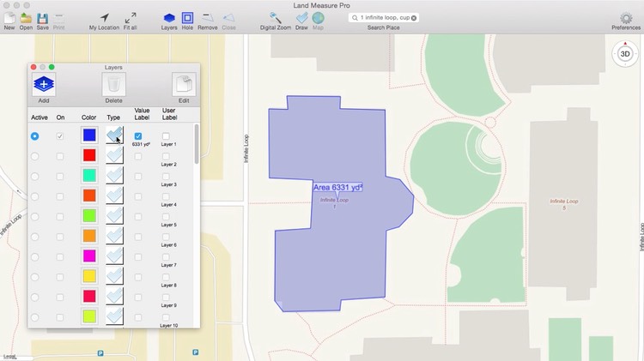Select the Active radio button for red layer

click(35, 156)
